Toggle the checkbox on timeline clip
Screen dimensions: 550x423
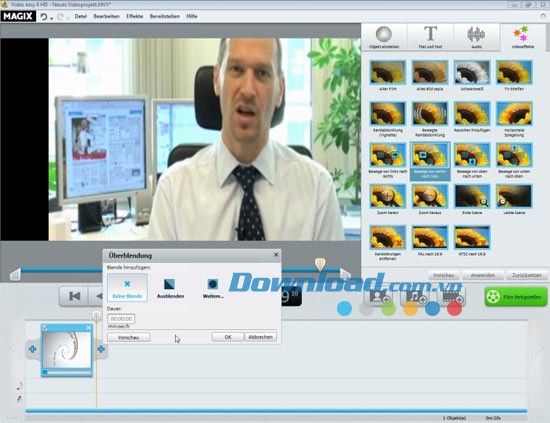click(45, 328)
